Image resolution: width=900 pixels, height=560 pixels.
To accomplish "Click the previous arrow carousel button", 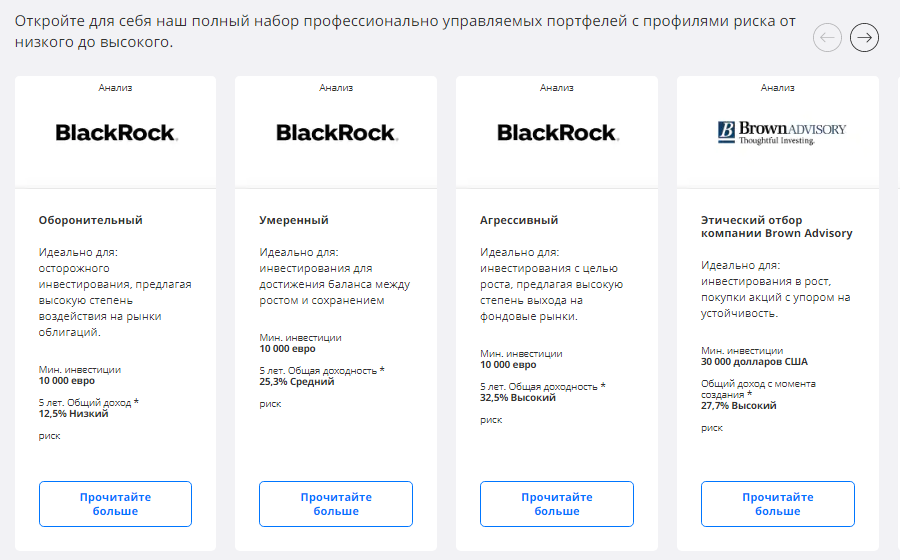I will 827,37.
